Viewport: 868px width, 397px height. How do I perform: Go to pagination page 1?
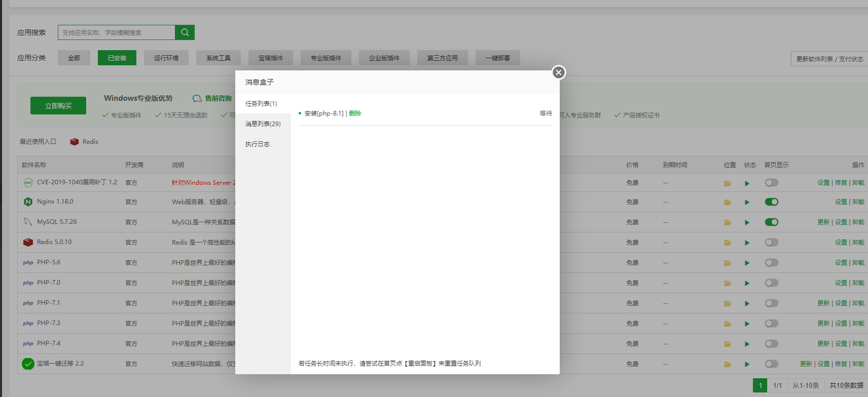coord(760,385)
